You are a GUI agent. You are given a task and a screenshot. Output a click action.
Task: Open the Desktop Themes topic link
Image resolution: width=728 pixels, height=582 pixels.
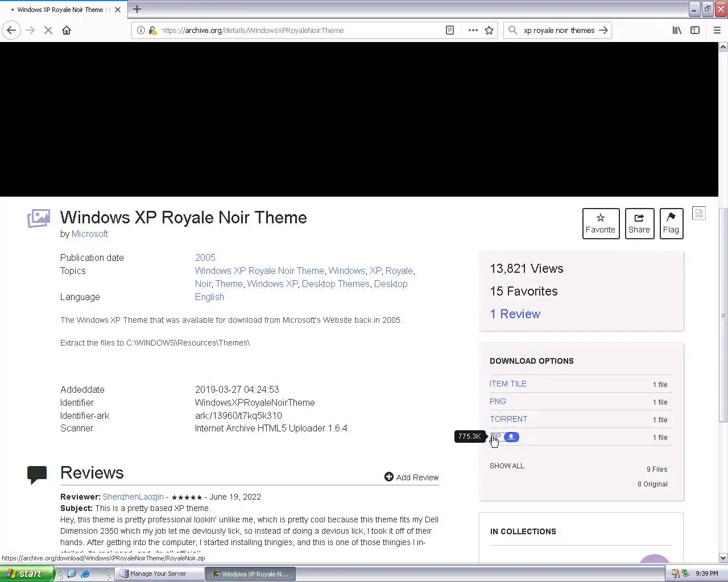(336, 284)
